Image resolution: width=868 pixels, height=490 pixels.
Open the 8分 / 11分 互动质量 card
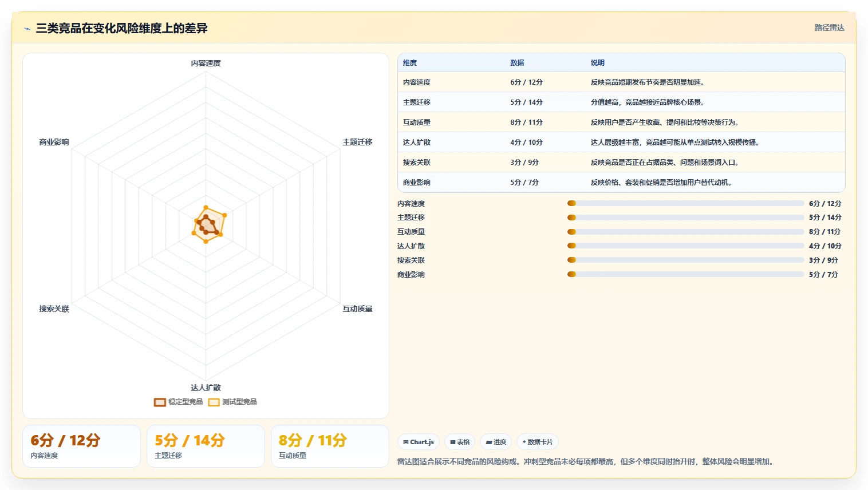[330, 446]
